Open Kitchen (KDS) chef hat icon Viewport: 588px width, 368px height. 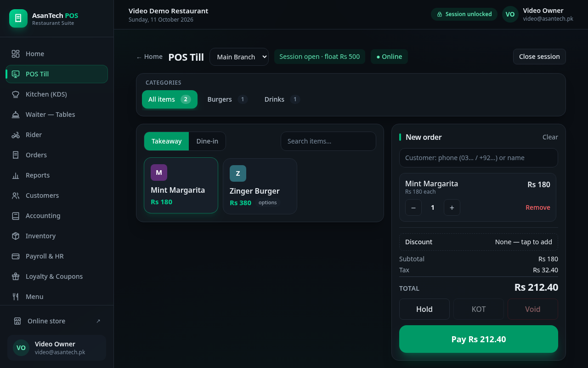16,94
